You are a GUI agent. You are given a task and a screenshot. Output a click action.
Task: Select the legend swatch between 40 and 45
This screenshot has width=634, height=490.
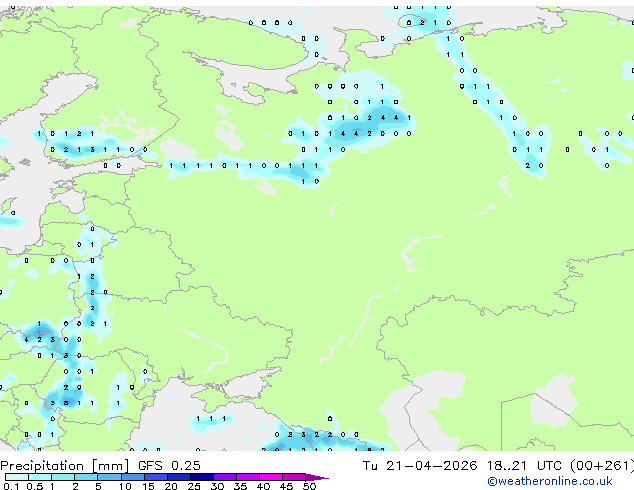point(271,477)
